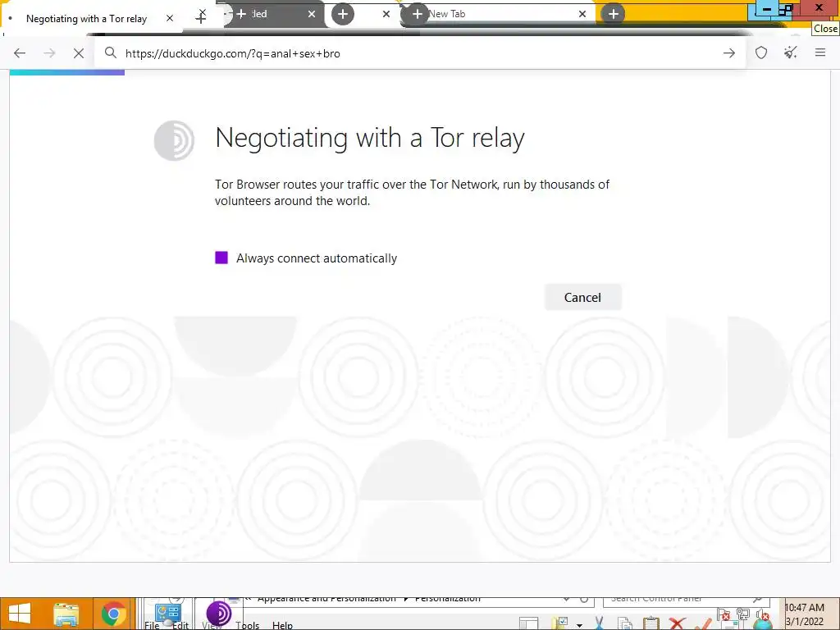Click the Paste clipboard icon in background window
Viewport: 840px width, 630px height.
(651, 623)
